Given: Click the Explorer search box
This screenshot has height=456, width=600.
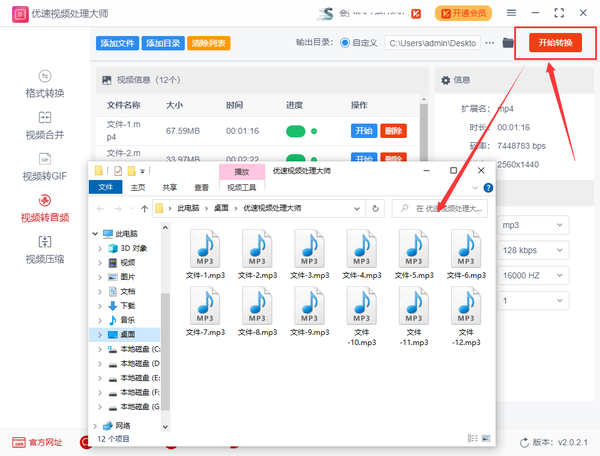Looking at the screenshot, I should point(440,208).
